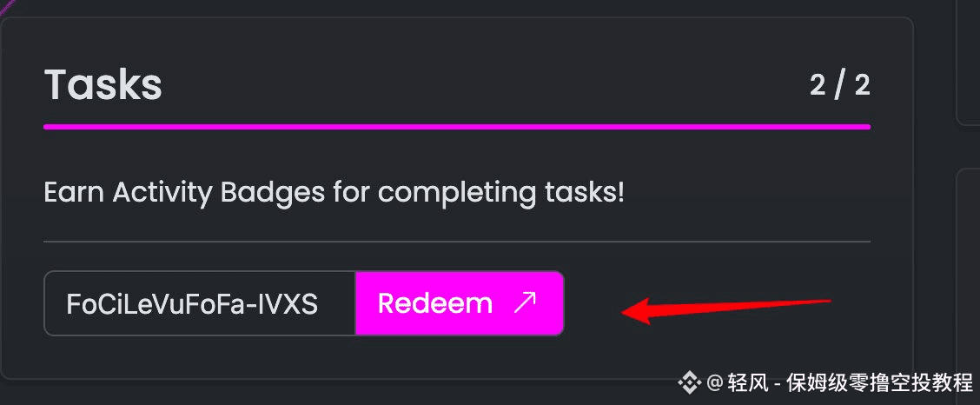Select the Tasks section heading
980x405 pixels.
pyautogui.click(x=103, y=84)
